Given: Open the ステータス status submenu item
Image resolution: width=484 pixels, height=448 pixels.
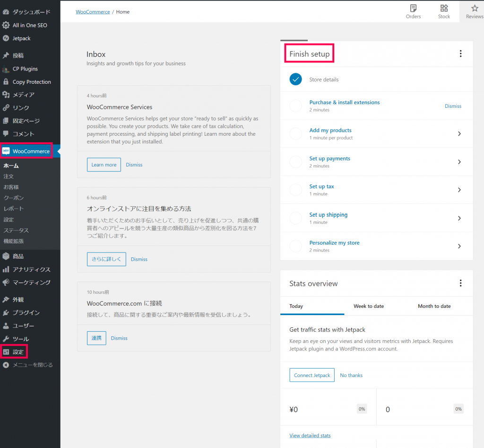Looking at the screenshot, I should [16, 230].
